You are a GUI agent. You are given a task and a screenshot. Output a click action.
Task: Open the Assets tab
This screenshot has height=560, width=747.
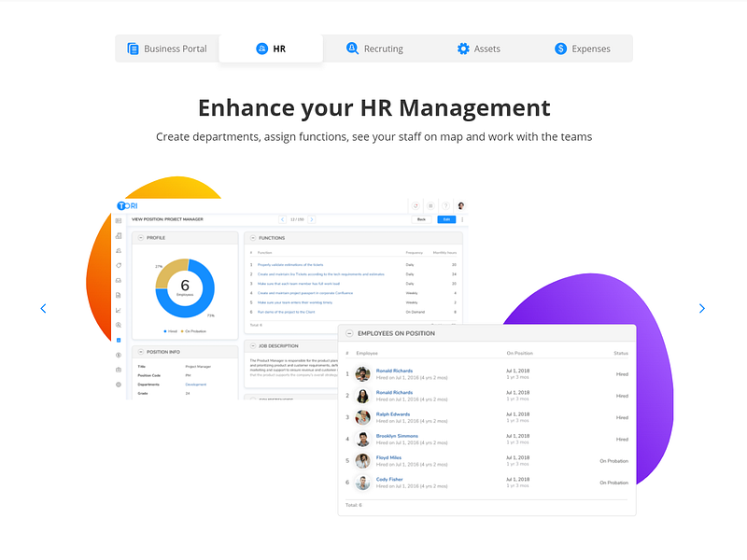coord(479,49)
